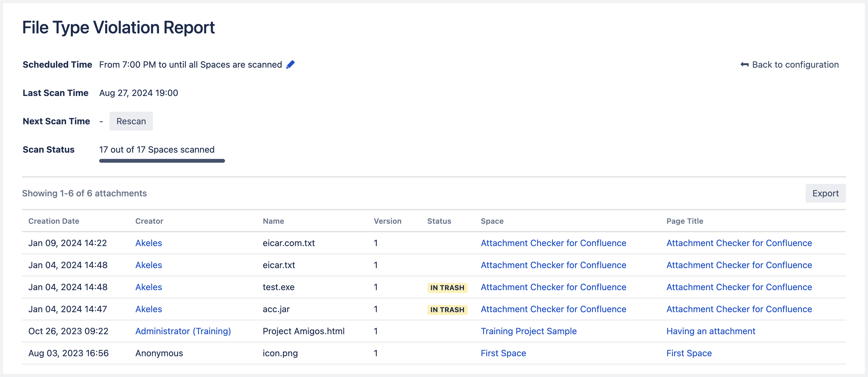Open First Space from the Space column
This screenshot has height=377, width=868.
pos(504,353)
